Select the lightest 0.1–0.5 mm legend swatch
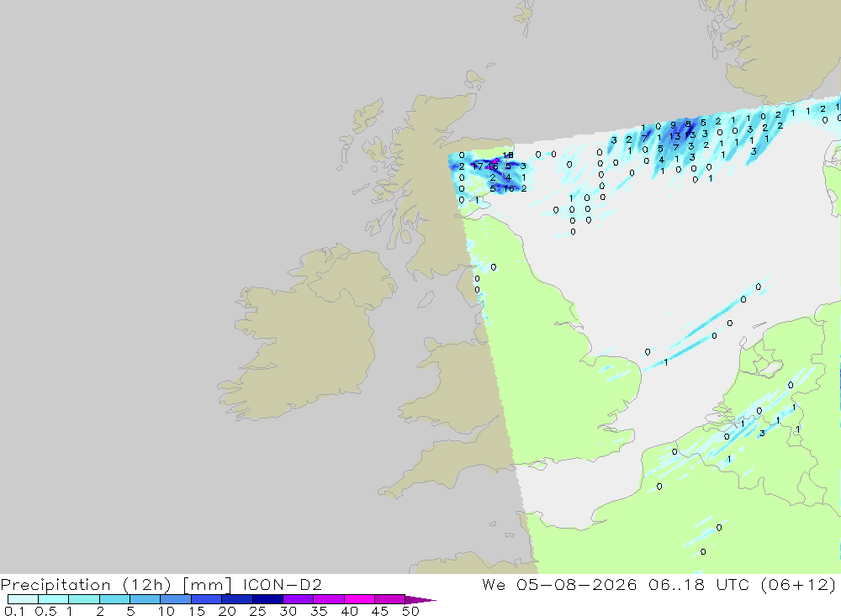 (23, 599)
